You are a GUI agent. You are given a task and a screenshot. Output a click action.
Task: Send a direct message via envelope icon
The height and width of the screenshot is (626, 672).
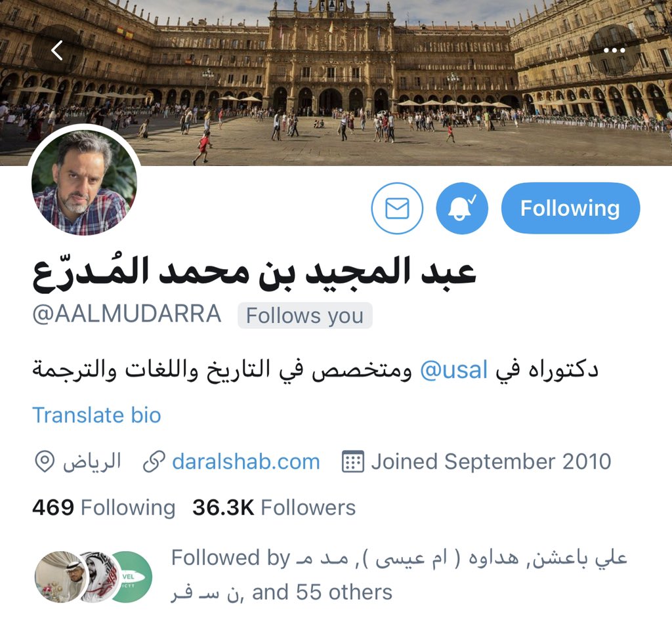pyautogui.click(x=397, y=208)
